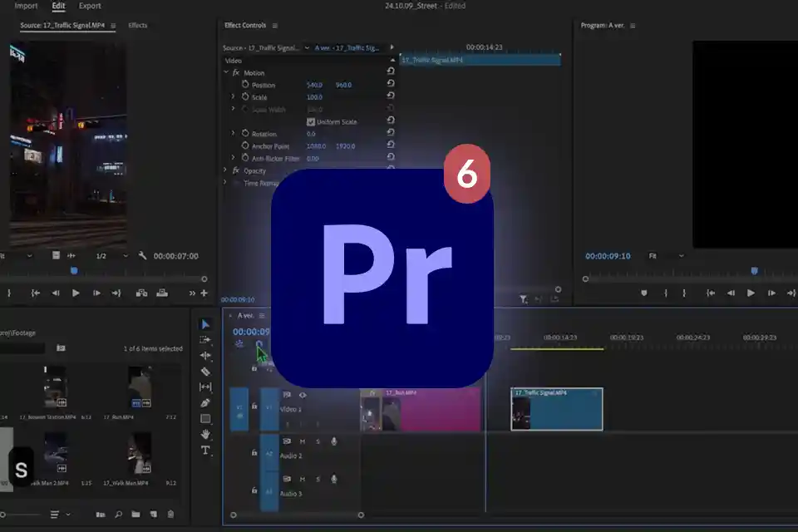Image resolution: width=798 pixels, height=532 pixels.
Task: Expand the Scale property
Action: [233, 96]
